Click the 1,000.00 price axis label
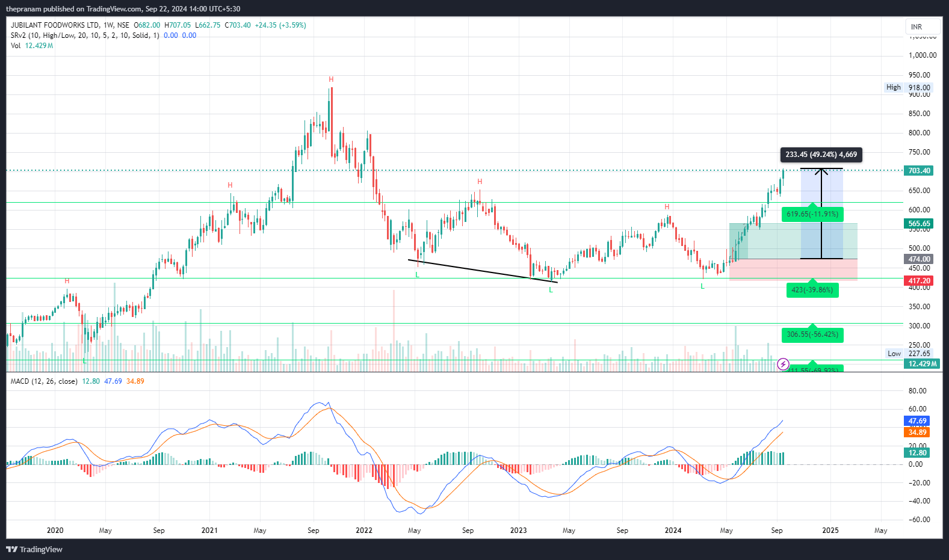 [923, 55]
